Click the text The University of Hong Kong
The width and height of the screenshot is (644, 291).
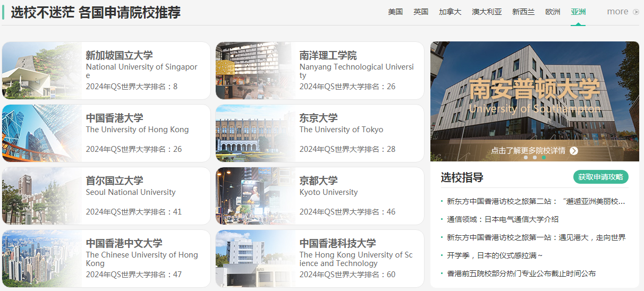[137, 130]
